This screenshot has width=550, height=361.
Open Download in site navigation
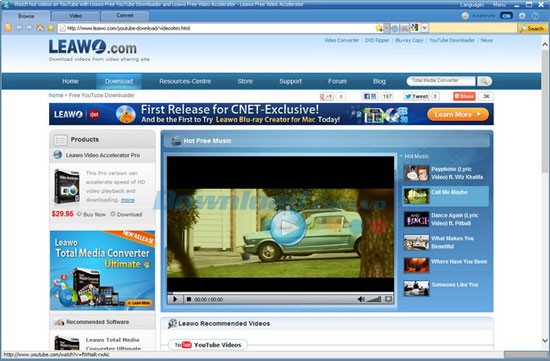[119, 81]
